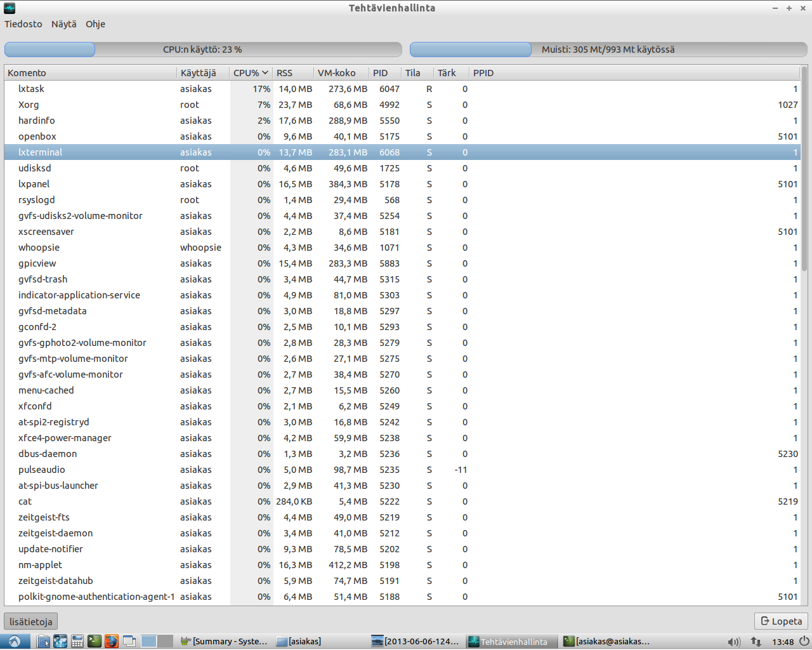Image resolution: width=812 pixels, height=650 pixels.
Task: Open the Ohje menu
Action: [x=96, y=24]
